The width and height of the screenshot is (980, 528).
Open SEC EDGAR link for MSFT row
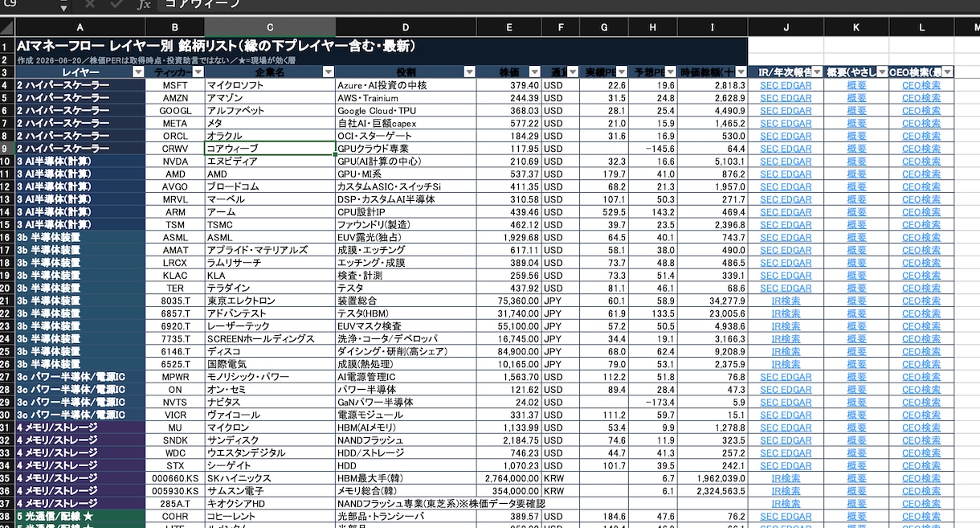click(x=786, y=85)
